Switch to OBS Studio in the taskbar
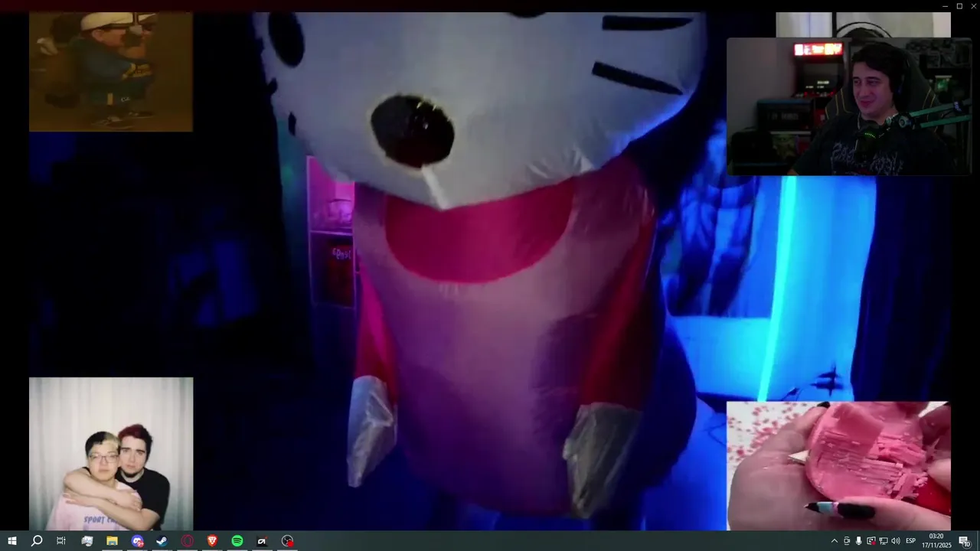The image size is (980, 551). pyautogui.click(x=287, y=541)
